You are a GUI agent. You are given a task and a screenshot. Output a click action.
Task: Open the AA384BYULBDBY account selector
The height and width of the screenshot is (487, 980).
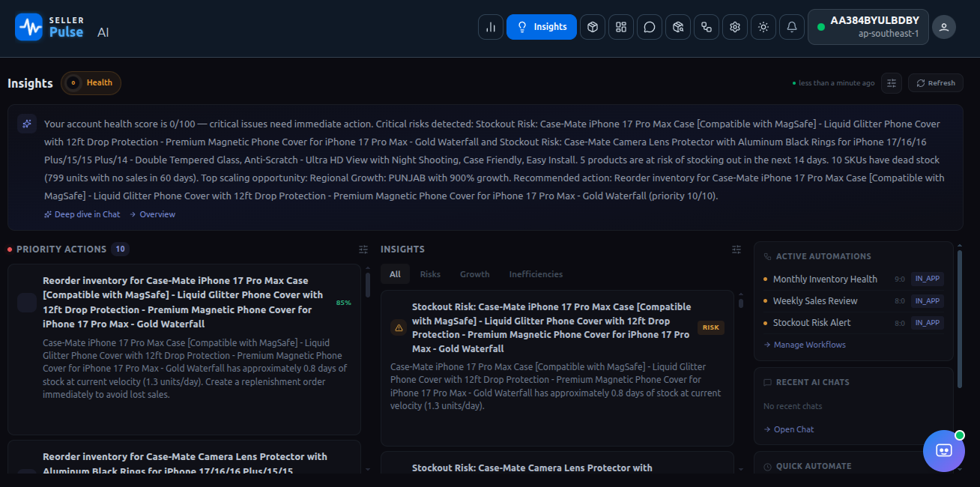pyautogui.click(x=868, y=27)
